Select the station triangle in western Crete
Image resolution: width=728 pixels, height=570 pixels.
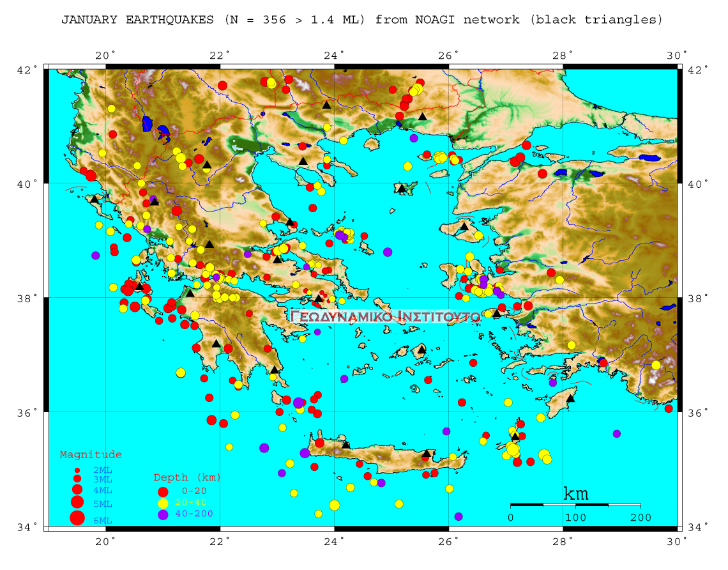coord(346,445)
